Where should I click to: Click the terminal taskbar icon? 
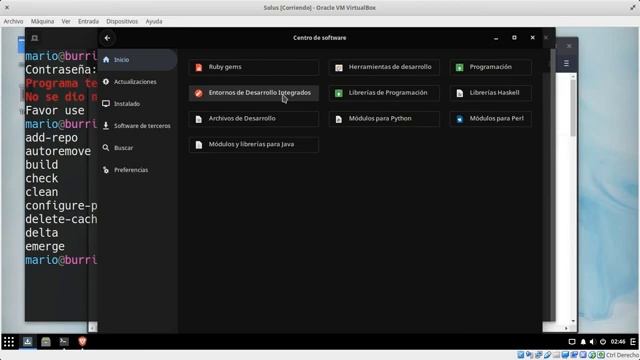point(64,342)
